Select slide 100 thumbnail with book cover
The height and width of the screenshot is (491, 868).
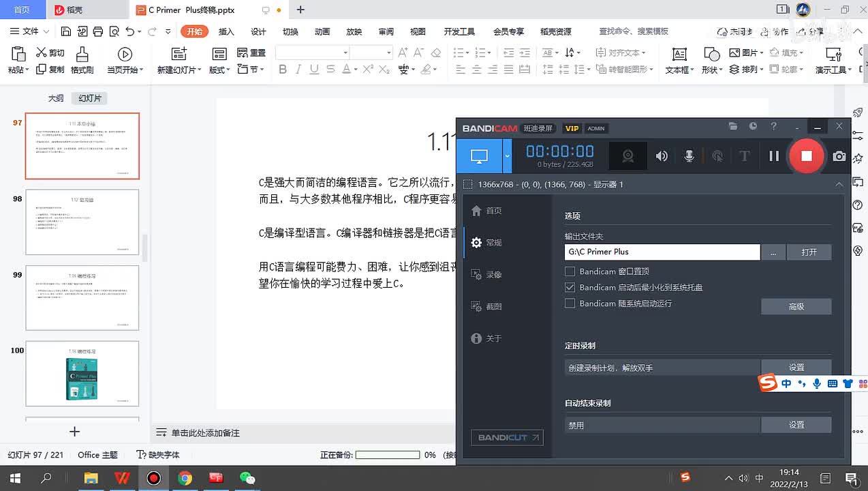click(82, 374)
